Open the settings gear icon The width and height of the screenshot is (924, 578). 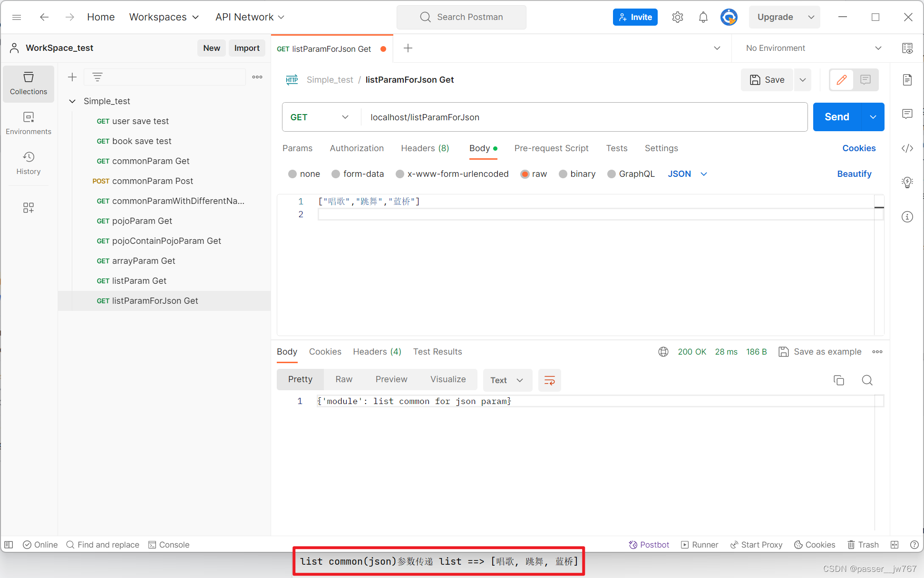pyautogui.click(x=678, y=17)
